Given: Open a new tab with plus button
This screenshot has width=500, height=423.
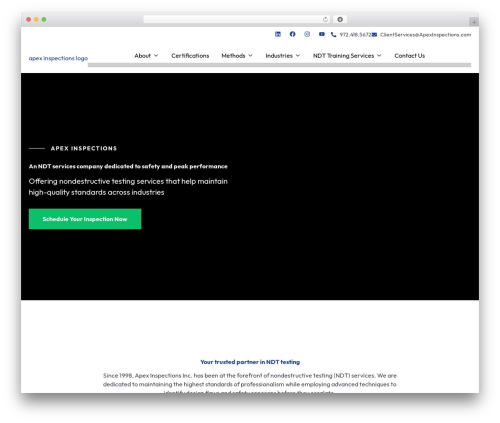Looking at the screenshot, I should pos(474,22).
